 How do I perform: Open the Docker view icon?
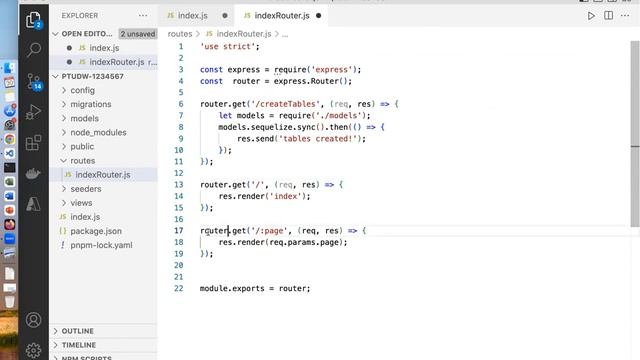coord(33,173)
